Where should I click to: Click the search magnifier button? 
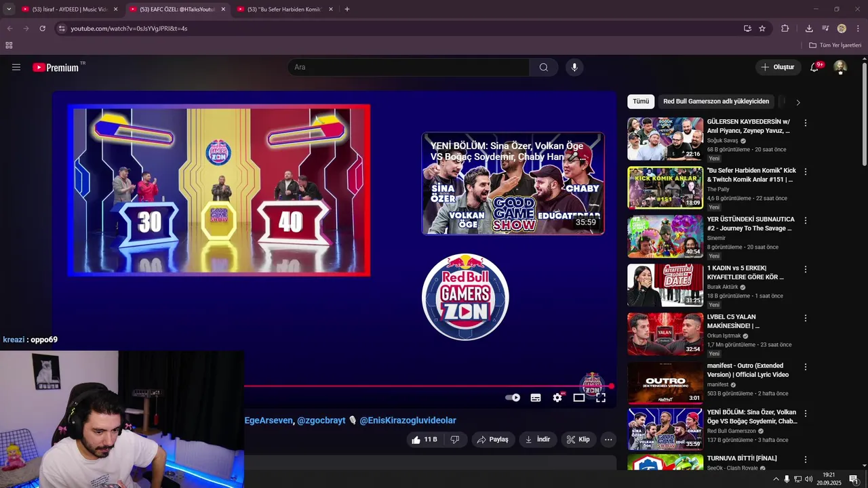pos(544,67)
